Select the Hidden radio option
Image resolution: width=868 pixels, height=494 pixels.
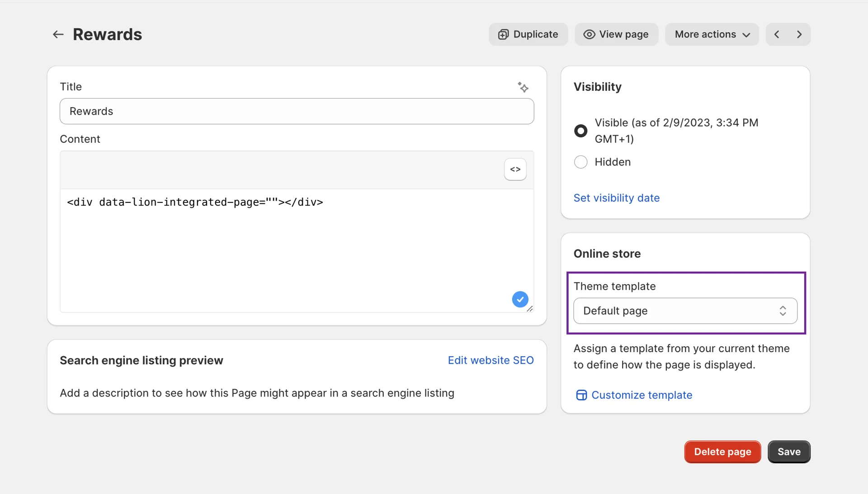(x=580, y=162)
